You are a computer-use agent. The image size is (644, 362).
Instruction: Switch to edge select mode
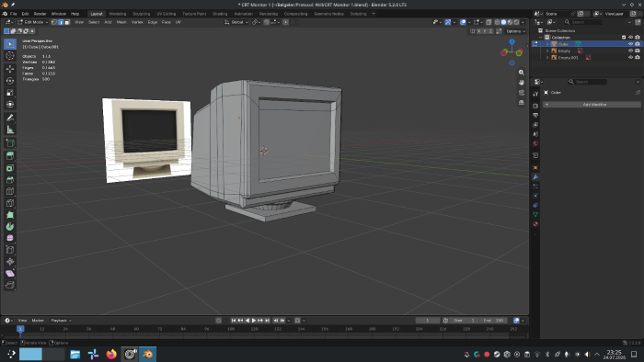click(61, 22)
